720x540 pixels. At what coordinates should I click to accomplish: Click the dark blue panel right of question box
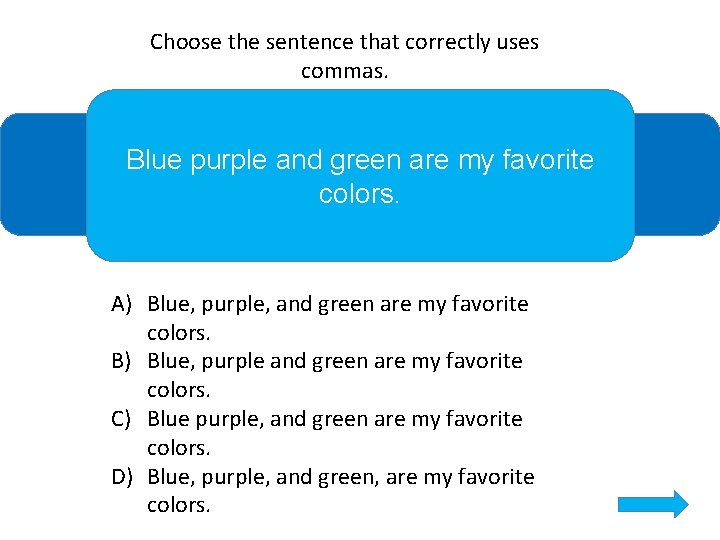coord(676,174)
